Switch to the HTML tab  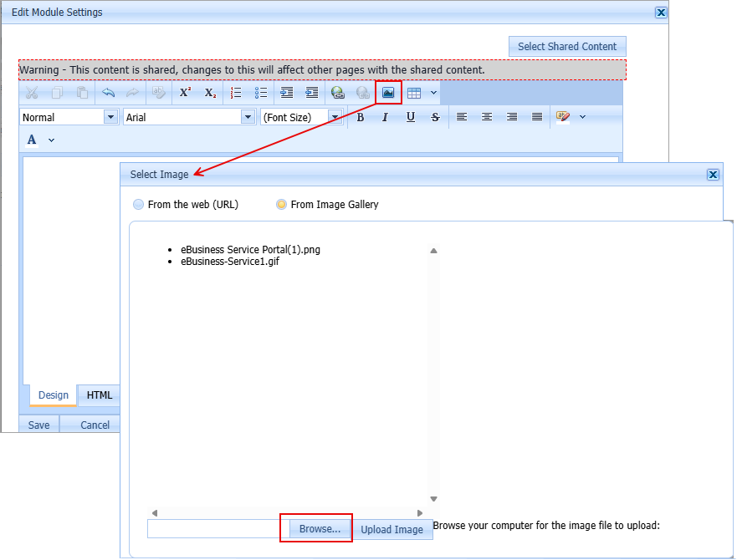click(100, 395)
